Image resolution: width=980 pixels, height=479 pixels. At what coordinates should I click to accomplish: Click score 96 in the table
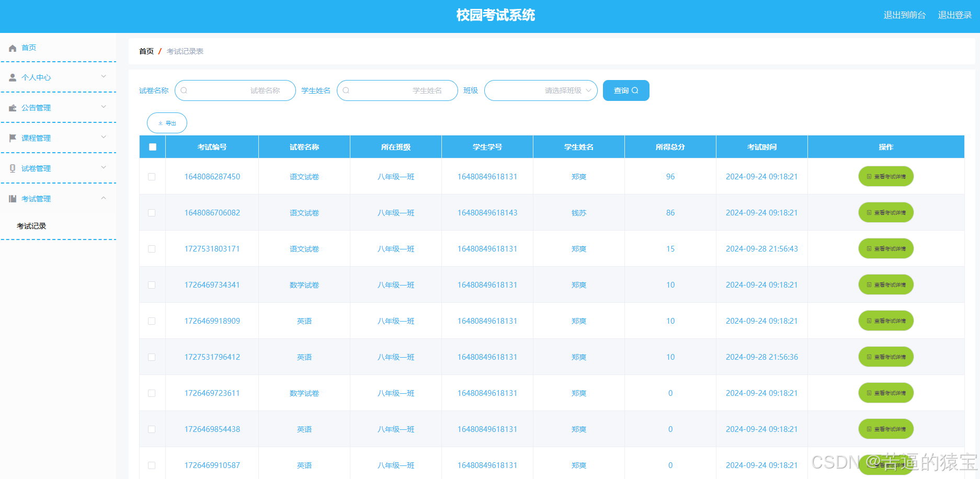pyautogui.click(x=670, y=177)
